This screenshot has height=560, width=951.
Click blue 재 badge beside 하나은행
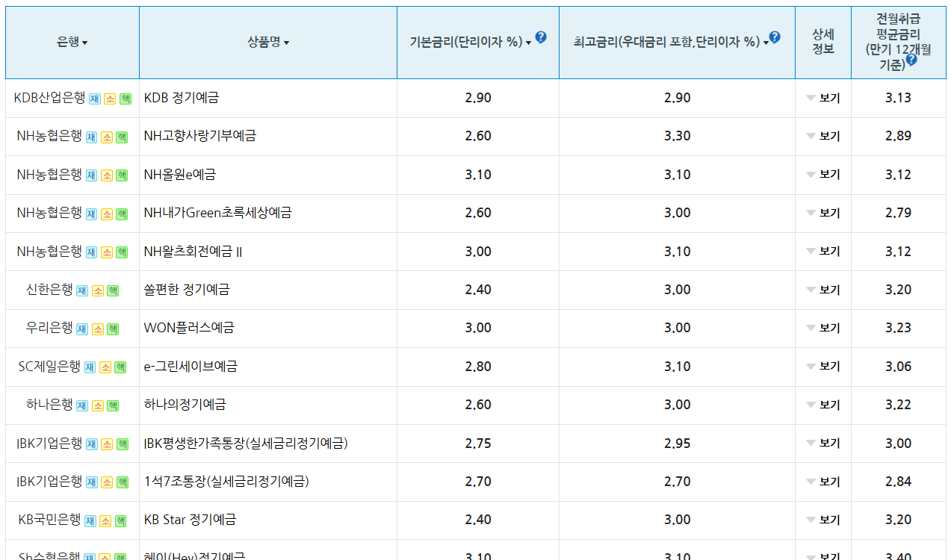[x=82, y=406]
